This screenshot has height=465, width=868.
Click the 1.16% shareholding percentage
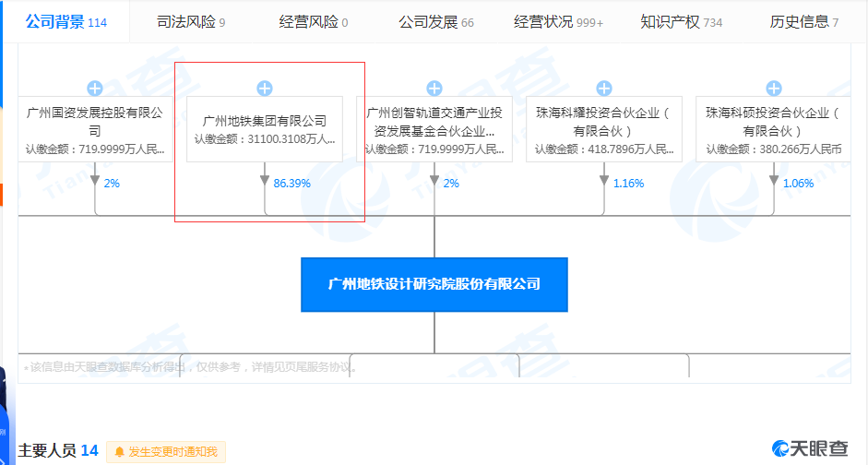click(628, 184)
